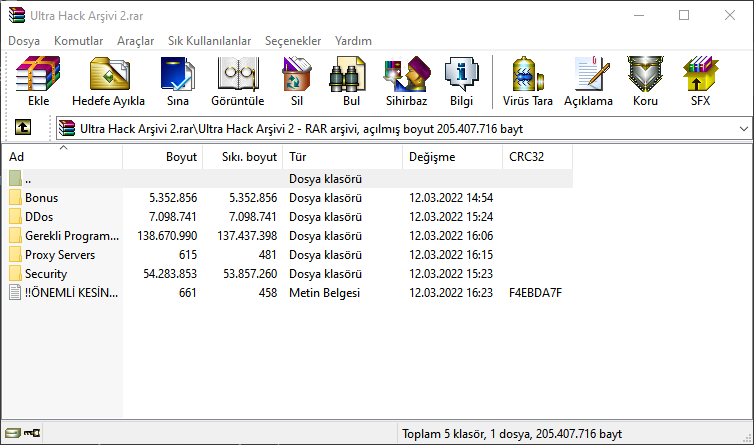Click the Gerekli Program folder icon
This screenshot has width=754, height=445.
click(15, 235)
